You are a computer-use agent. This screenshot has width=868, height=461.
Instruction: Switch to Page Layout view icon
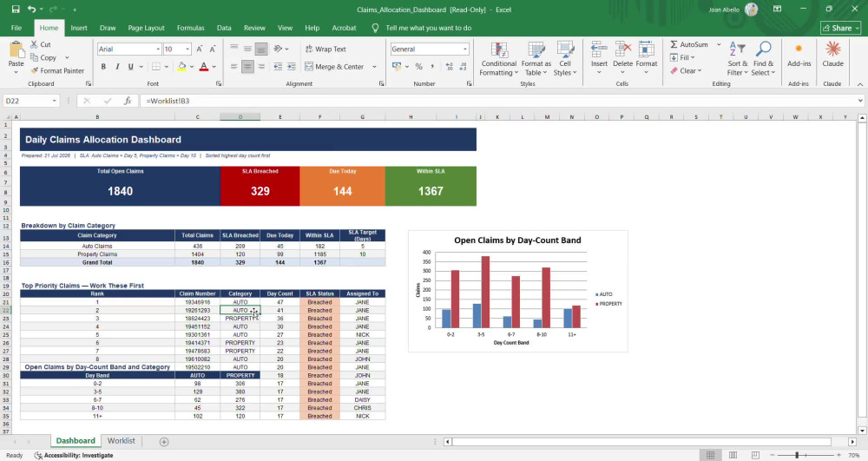tap(733, 455)
